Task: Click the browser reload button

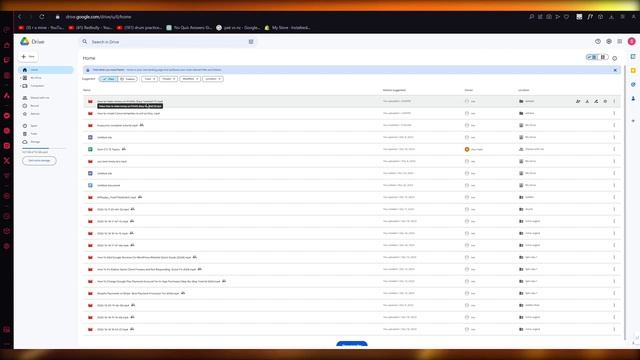Action: coord(42,17)
